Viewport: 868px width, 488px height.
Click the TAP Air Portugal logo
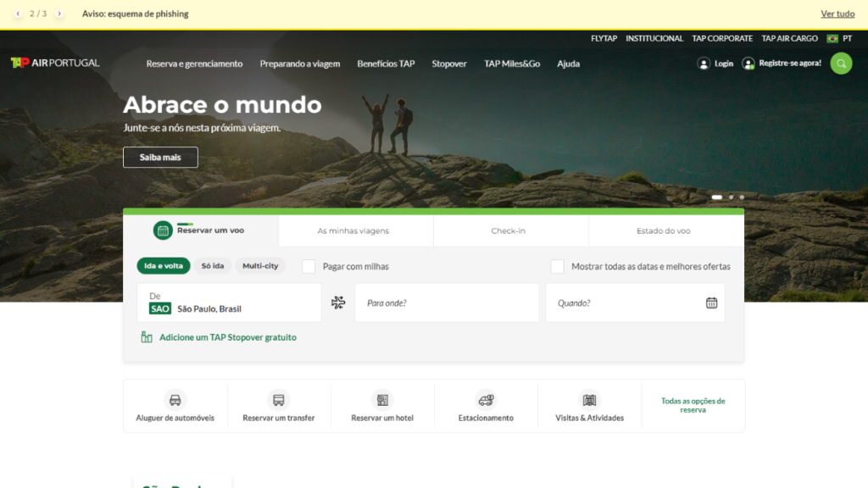pyautogui.click(x=55, y=63)
